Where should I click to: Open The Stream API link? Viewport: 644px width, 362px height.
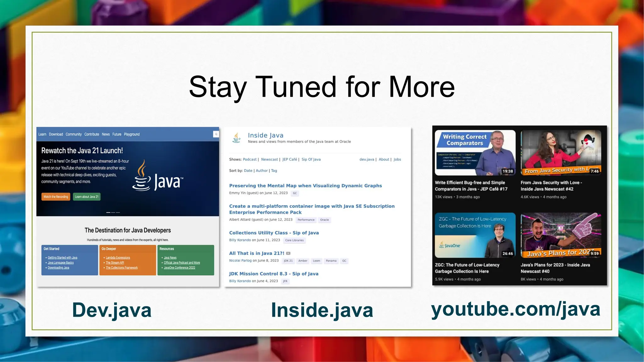click(115, 263)
